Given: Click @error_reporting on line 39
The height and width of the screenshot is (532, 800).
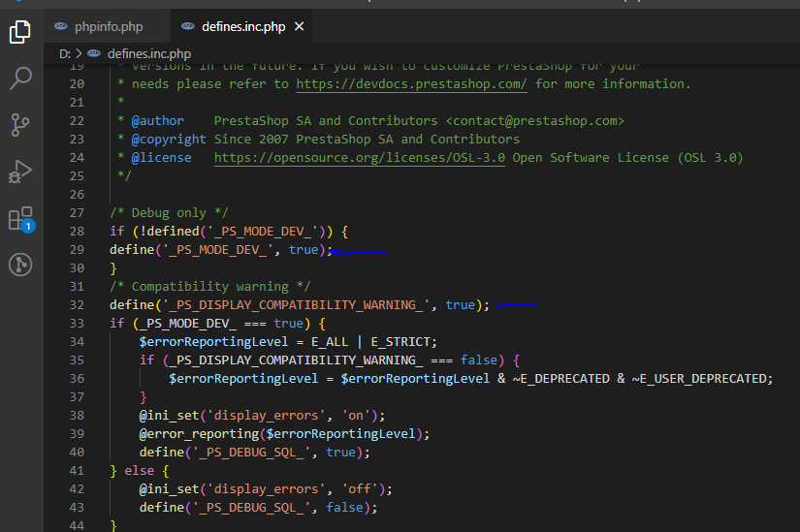Looking at the screenshot, I should 199,434.
